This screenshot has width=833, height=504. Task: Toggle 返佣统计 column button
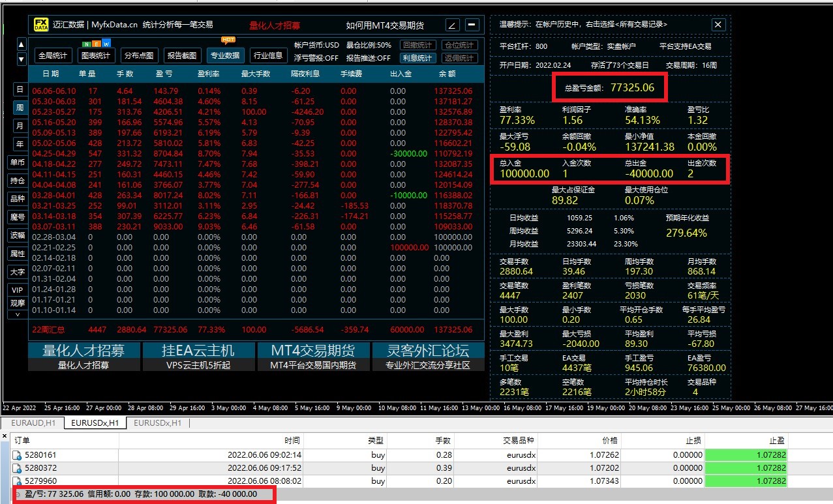(x=459, y=57)
